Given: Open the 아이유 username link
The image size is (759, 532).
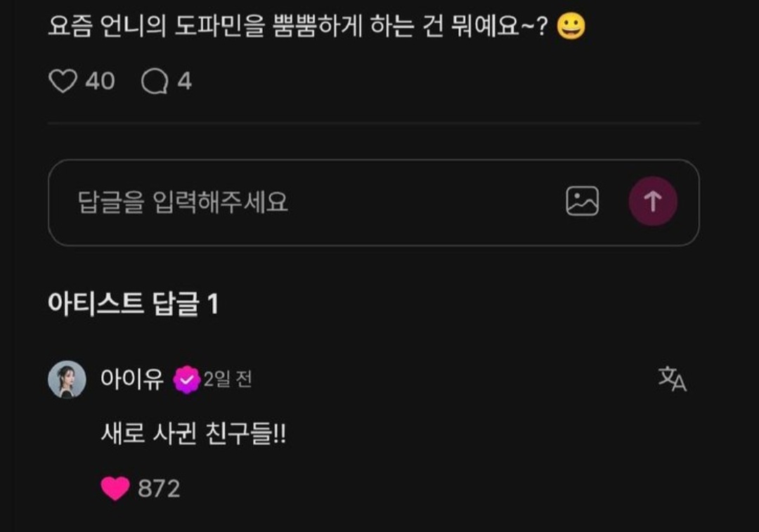Looking at the screenshot, I should click(x=132, y=379).
